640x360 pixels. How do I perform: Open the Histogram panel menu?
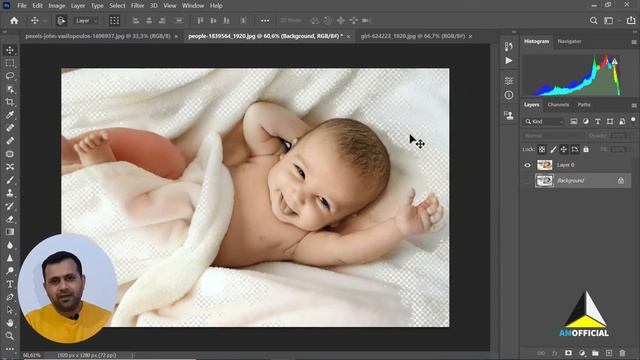633,42
